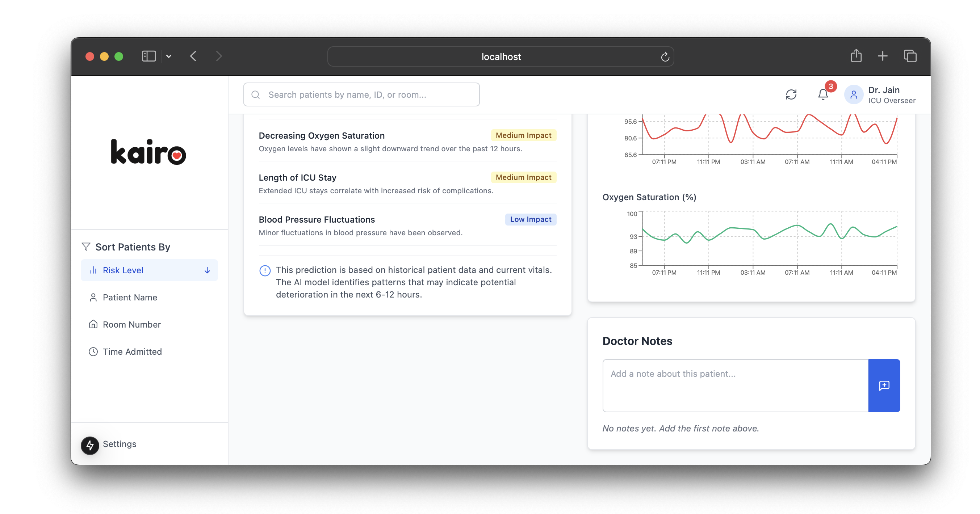Sort patients by Room Number

[x=131, y=324]
